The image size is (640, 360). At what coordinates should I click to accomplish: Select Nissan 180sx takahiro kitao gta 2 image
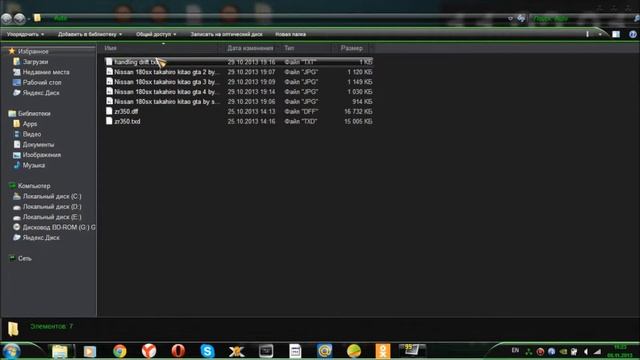tap(238, 72)
